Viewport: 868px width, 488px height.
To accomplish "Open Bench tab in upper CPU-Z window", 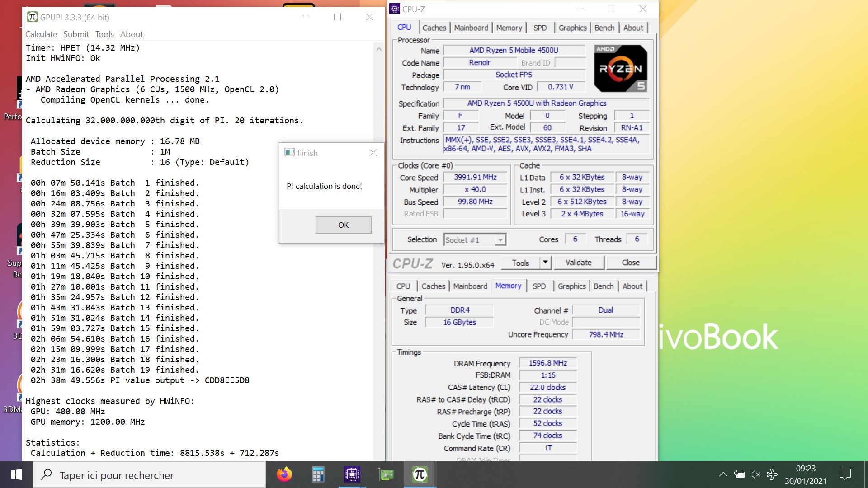I will click(604, 28).
